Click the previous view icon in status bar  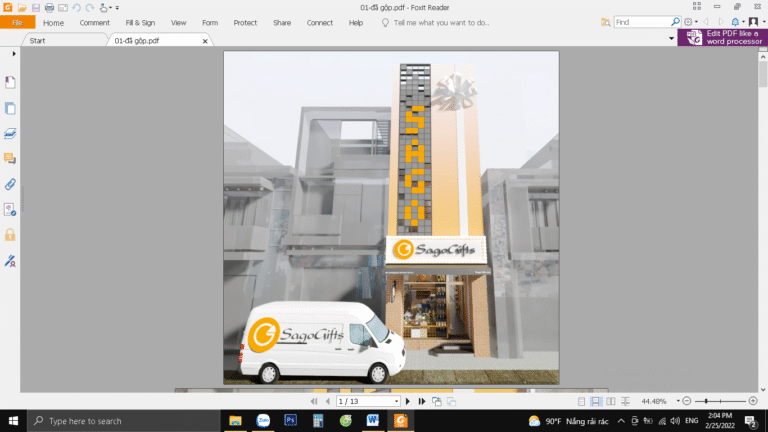tap(437, 401)
